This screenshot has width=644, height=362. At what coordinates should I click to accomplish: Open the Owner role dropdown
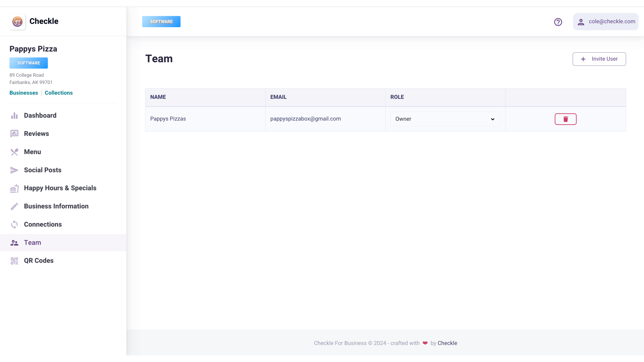(445, 119)
